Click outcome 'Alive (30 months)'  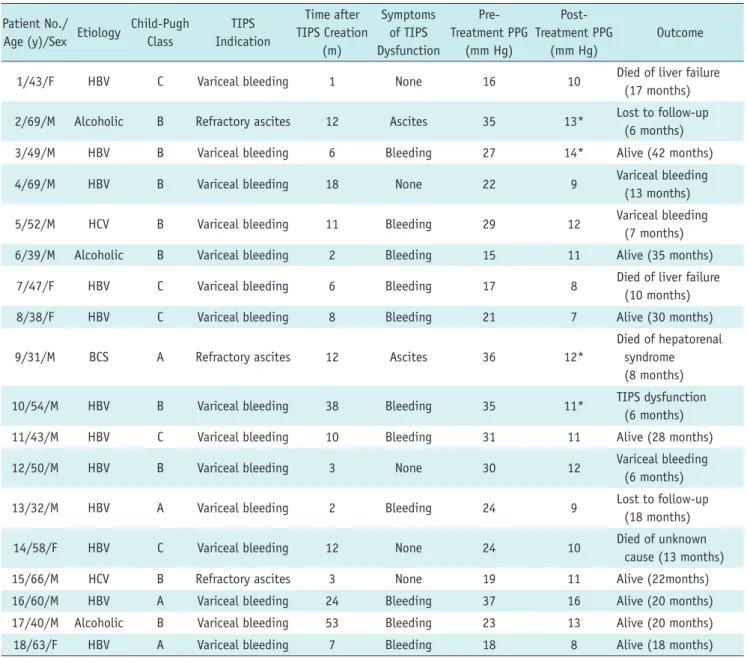click(x=665, y=317)
